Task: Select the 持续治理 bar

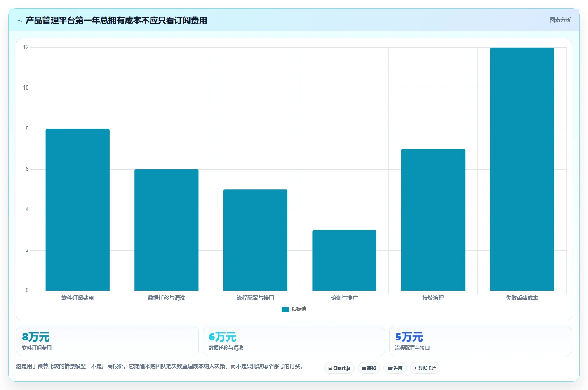Action: pyautogui.click(x=433, y=220)
